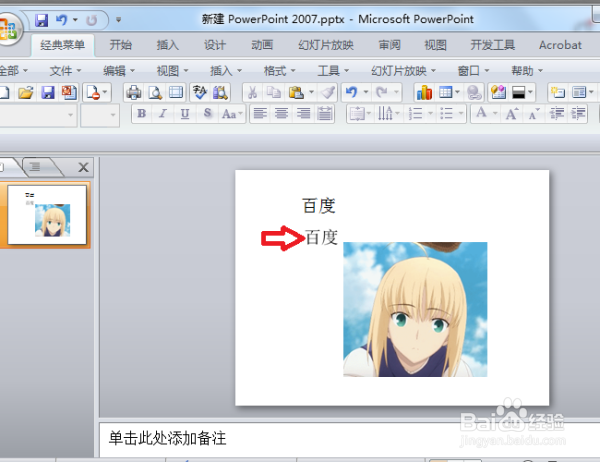Open the 编辑 classic menu
Image resolution: width=600 pixels, height=462 pixels.
tap(119, 71)
